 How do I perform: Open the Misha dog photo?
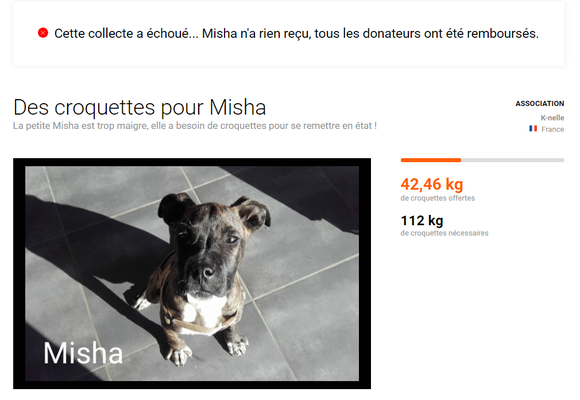(x=192, y=273)
